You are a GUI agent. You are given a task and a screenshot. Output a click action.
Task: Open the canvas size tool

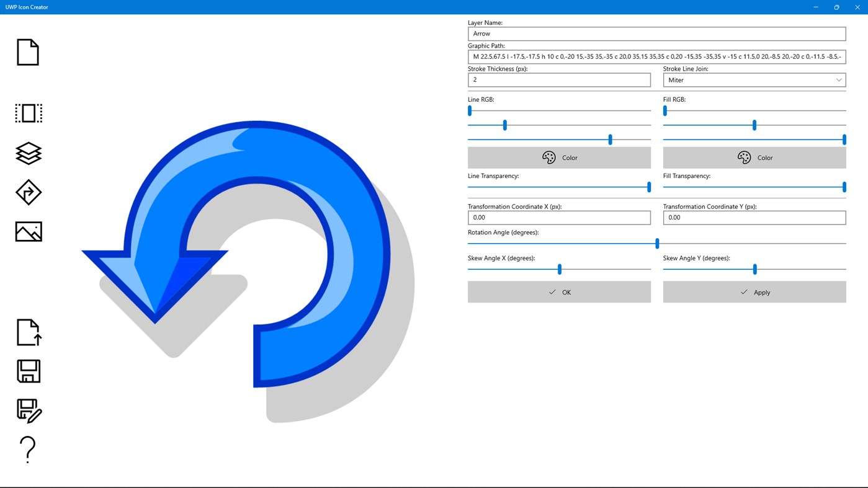pos(28,113)
